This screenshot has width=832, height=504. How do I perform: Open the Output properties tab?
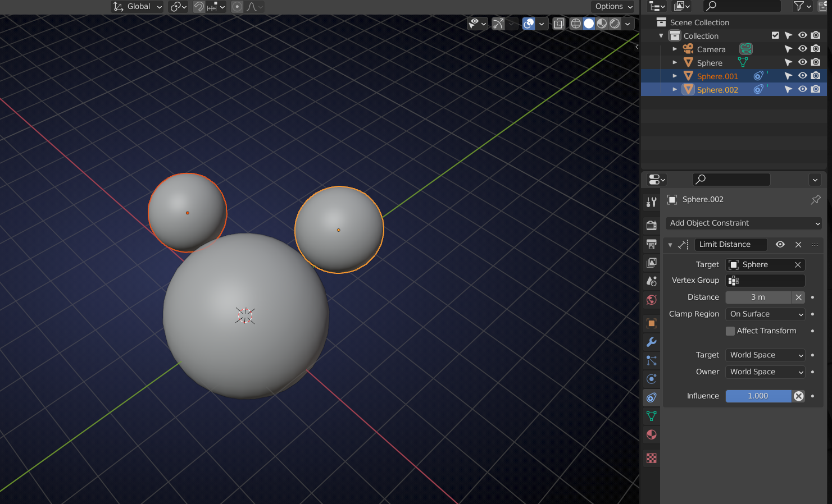(651, 244)
